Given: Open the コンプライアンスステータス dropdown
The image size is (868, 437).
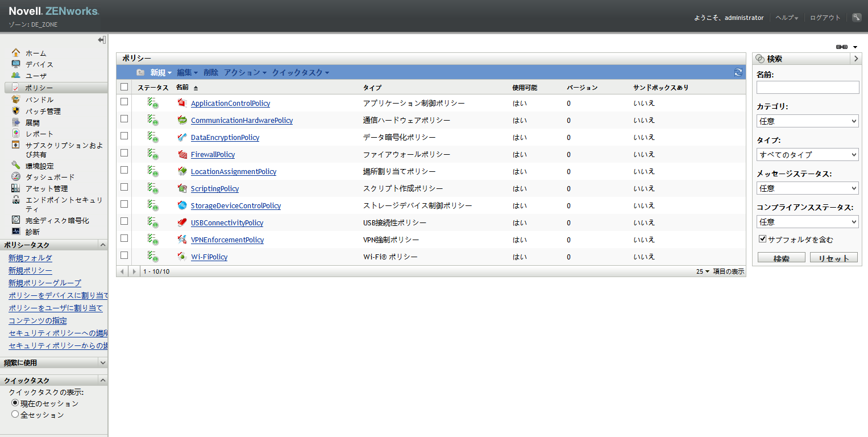Looking at the screenshot, I should tap(808, 222).
